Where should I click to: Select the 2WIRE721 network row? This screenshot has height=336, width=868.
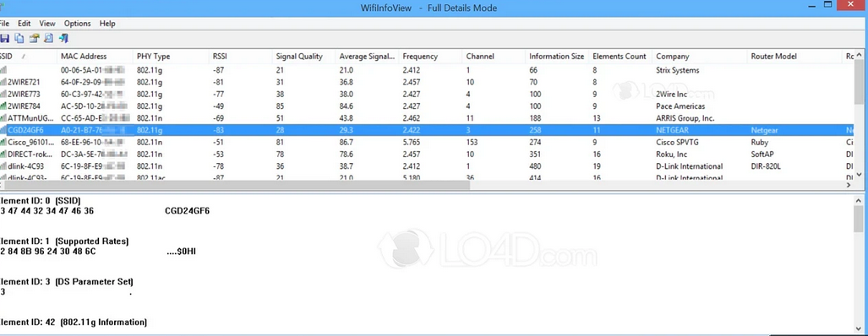(426, 83)
